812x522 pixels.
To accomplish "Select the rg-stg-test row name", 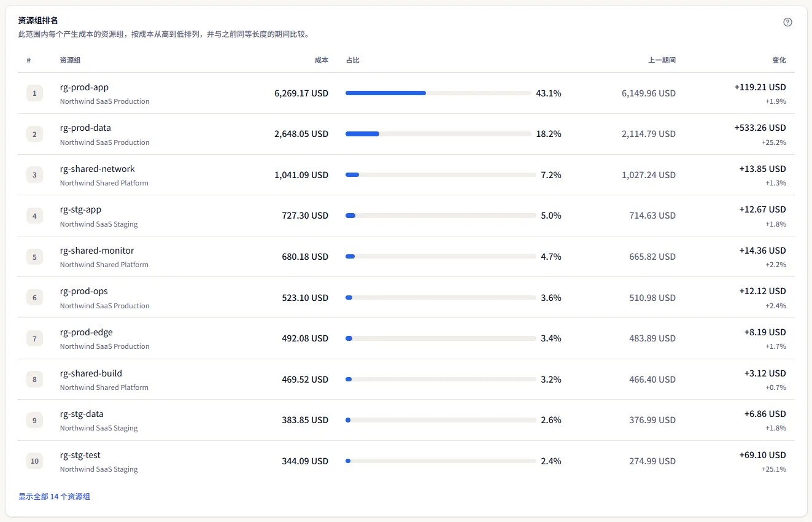I will pos(80,455).
